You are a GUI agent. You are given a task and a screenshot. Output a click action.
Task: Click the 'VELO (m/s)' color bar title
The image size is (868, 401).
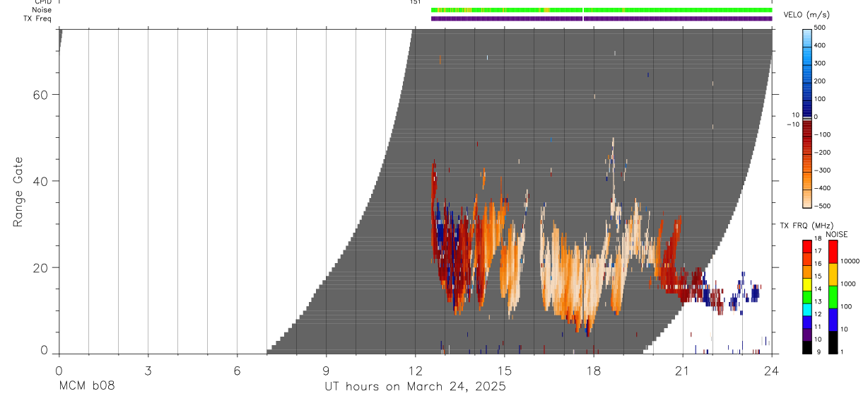pyautogui.click(x=808, y=16)
